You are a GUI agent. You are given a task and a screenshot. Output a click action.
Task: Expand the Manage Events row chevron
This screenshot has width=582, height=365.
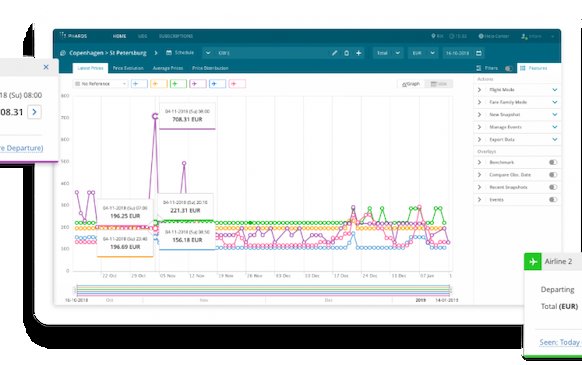(479, 127)
